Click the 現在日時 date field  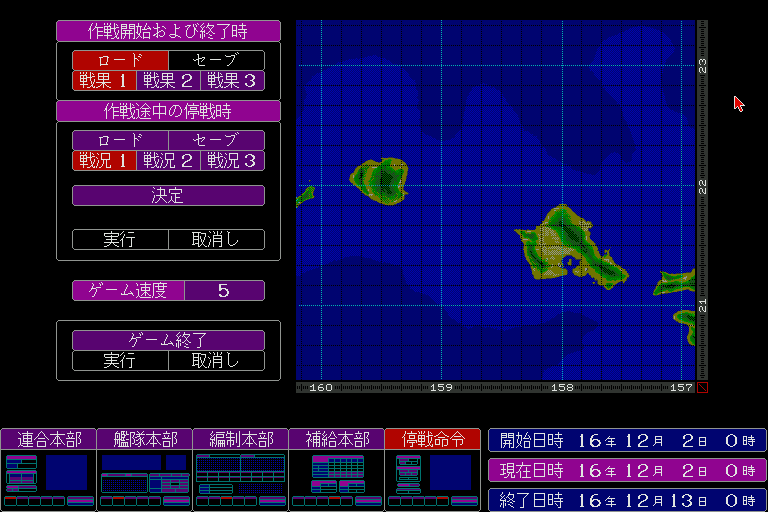tap(627, 470)
